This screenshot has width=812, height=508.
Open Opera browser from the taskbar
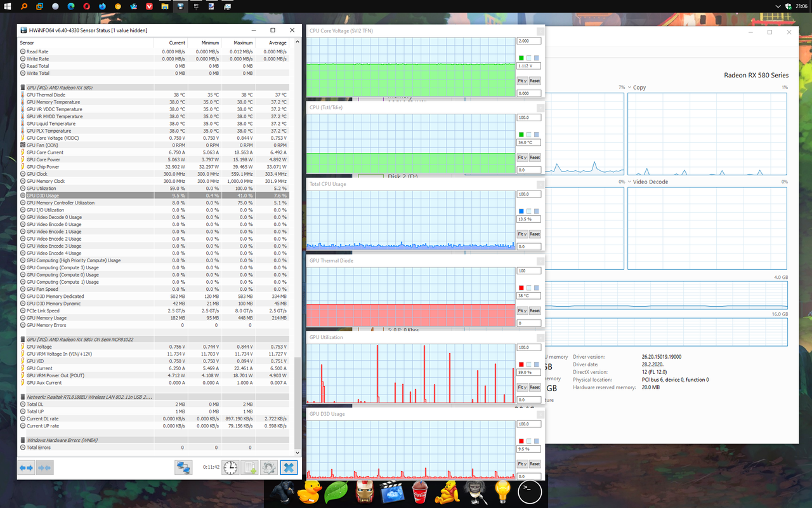[x=87, y=6]
